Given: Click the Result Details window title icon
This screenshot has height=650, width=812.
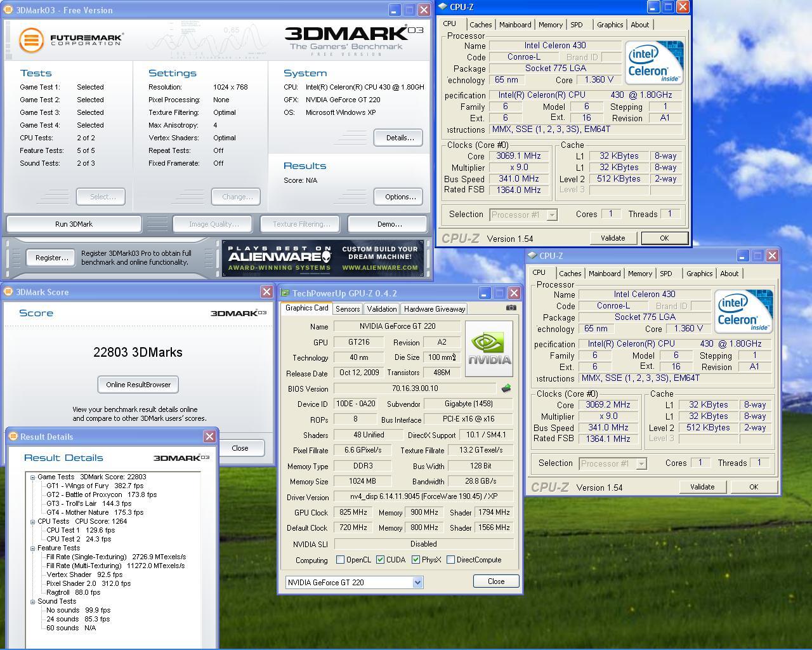Looking at the screenshot, I should (13, 437).
